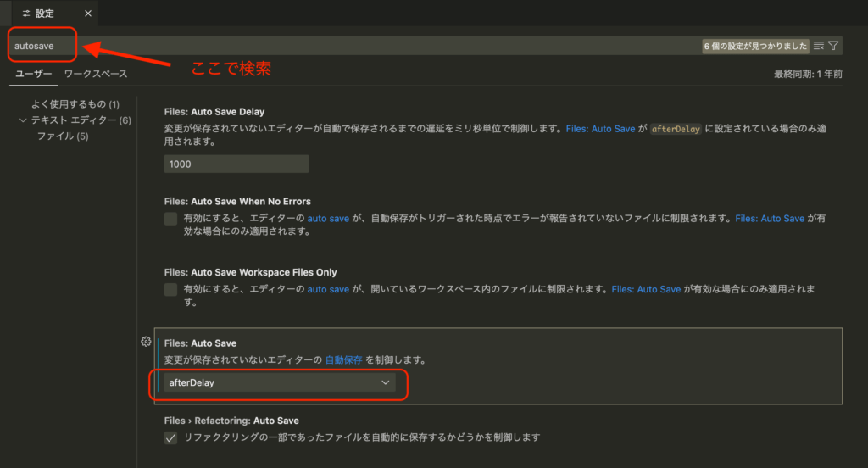868x468 pixels.
Task: Switch to the ユーザー settings tab
Action: click(34, 74)
